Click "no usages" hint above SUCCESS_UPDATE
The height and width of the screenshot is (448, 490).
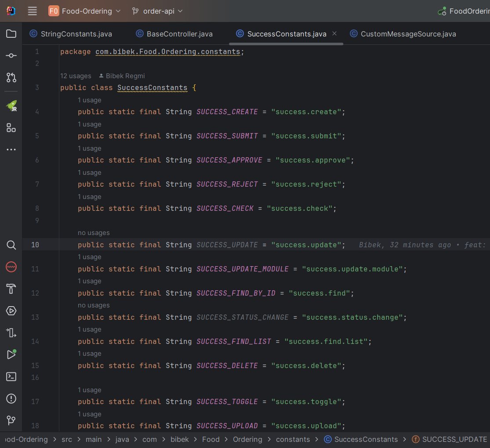coord(94,233)
